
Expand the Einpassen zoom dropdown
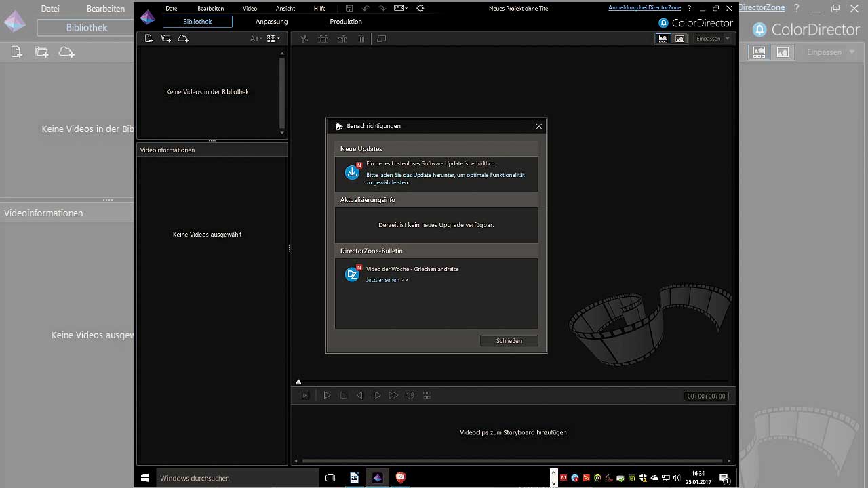[x=728, y=39]
